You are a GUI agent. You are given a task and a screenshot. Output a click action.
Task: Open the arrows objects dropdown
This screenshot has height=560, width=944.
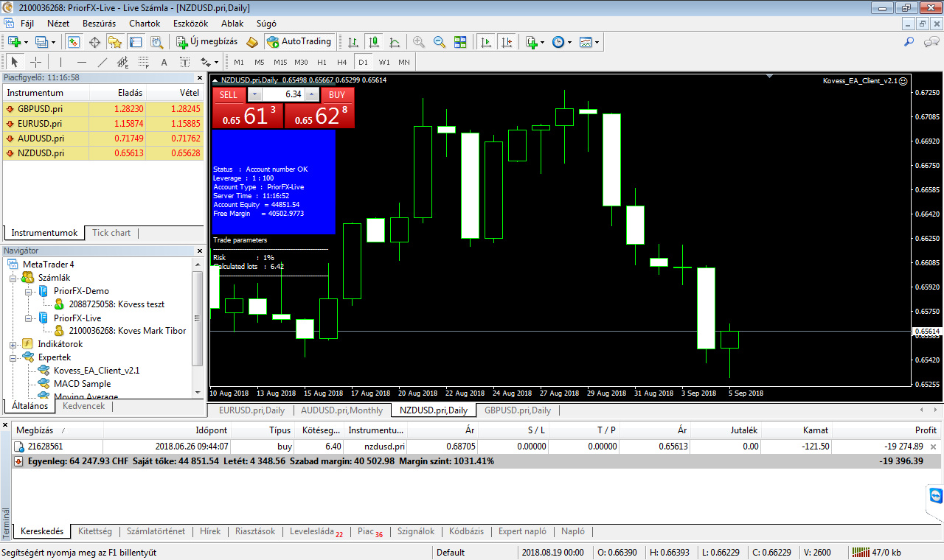point(209,62)
